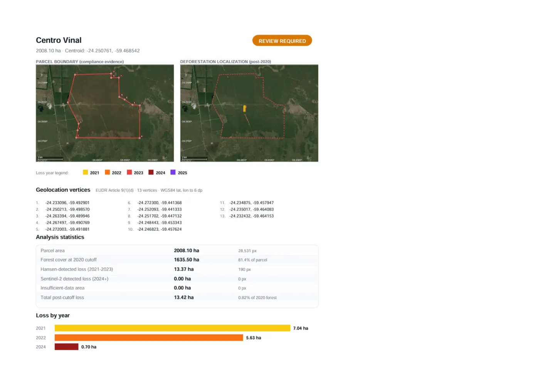Click the 13.42 ha total post-cutoff loss value
The image size is (555, 392).
184,297
